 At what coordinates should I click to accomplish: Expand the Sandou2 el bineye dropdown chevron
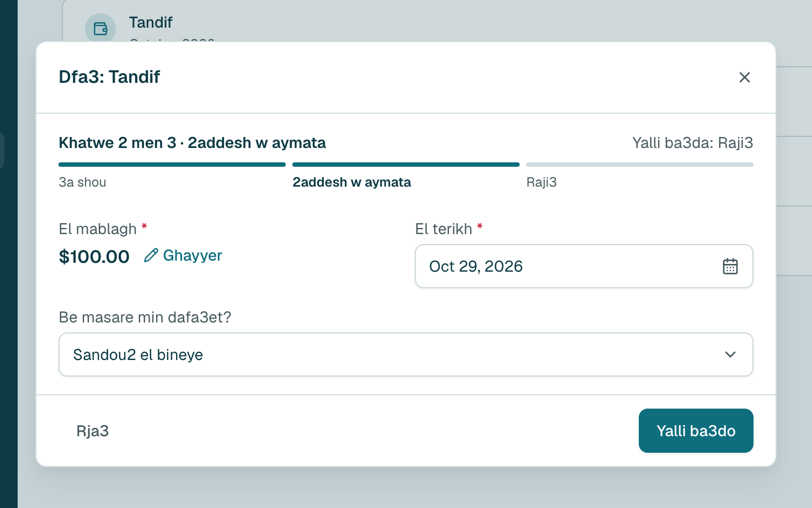pyautogui.click(x=730, y=354)
